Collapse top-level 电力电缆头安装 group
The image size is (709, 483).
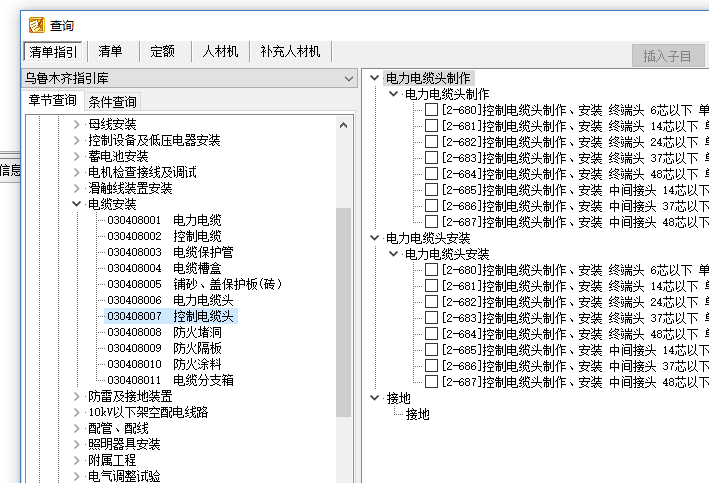374,238
